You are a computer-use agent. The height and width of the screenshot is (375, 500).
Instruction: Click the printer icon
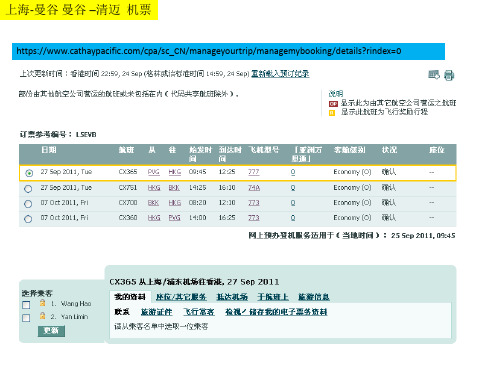point(449,75)
